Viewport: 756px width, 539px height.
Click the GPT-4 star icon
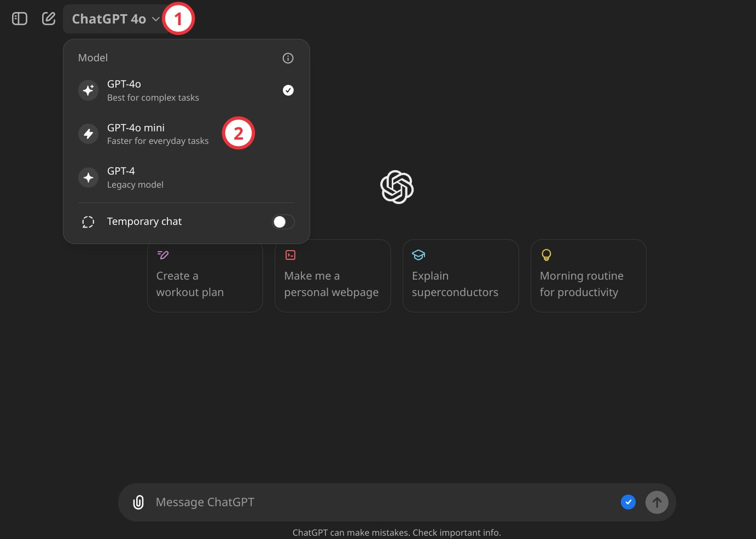88,177
